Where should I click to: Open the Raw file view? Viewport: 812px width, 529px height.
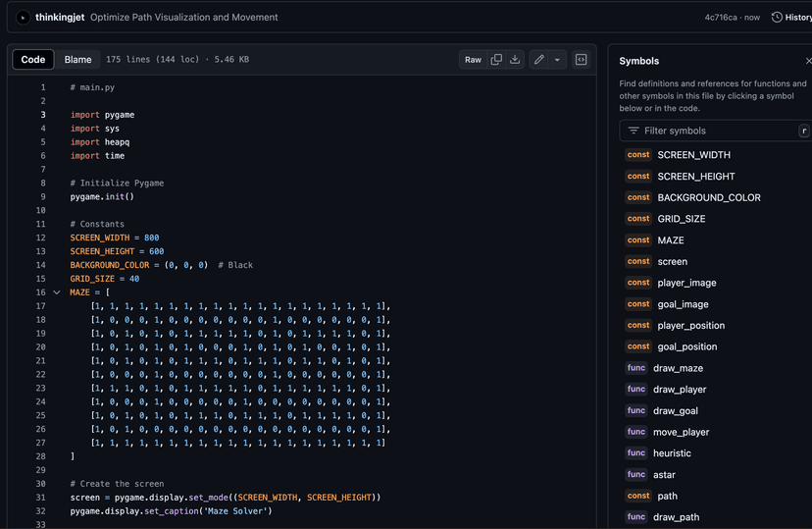coord(473,60)
